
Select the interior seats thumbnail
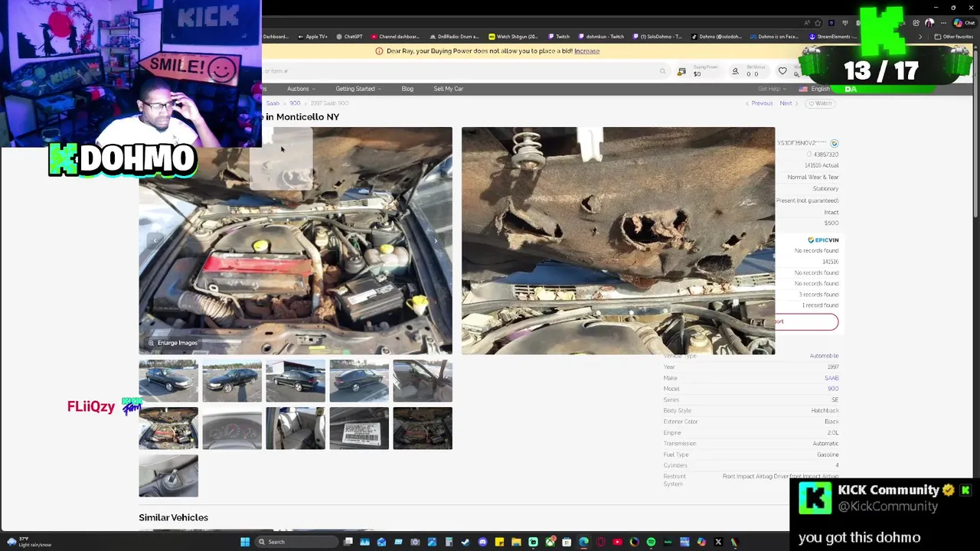[296, 428]
